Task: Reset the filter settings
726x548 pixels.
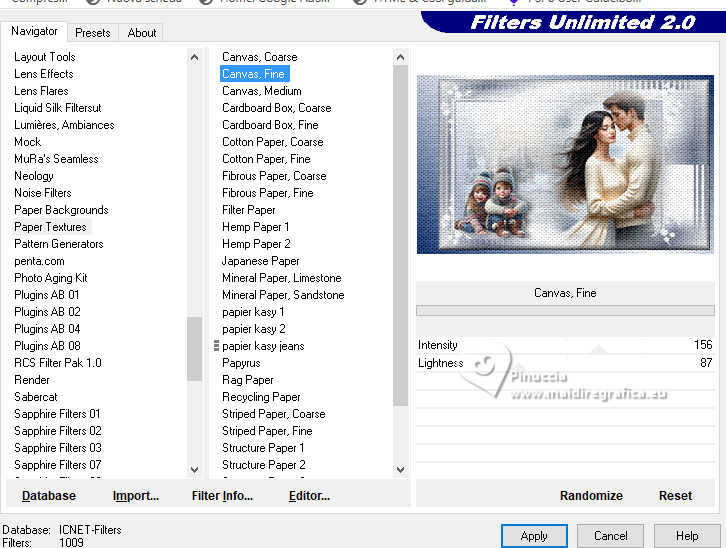Action: click(x=676, y=496)
